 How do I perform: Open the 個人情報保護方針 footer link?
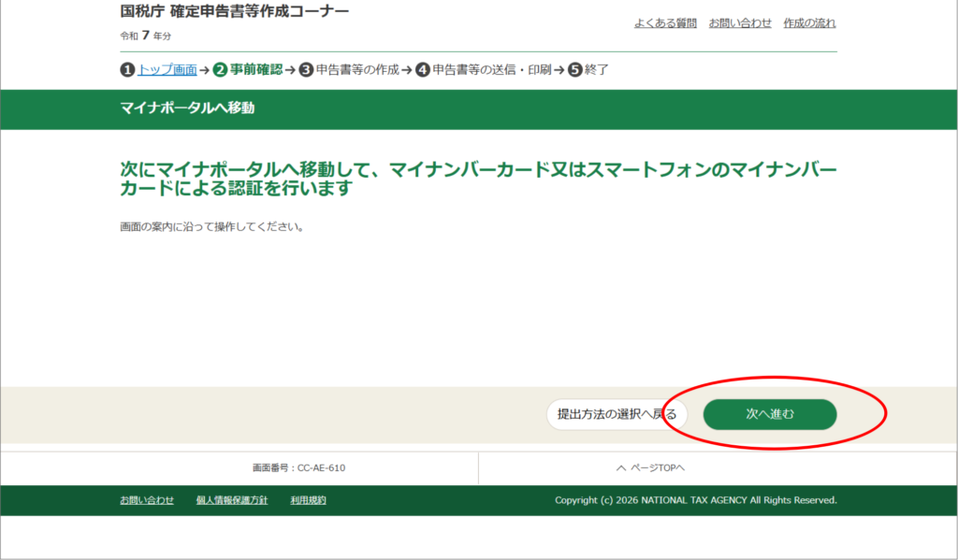[232, 500]
